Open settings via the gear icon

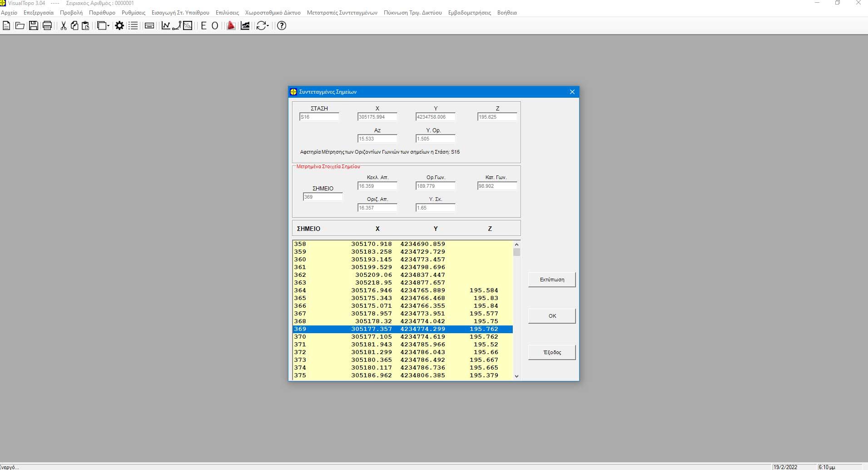click(119, 26)
